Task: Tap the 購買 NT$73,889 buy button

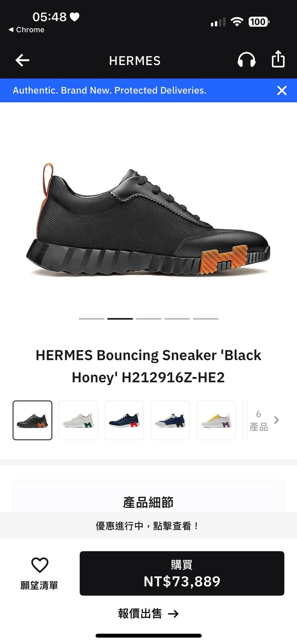Action: pyautogui.click(x=182, y=573)
